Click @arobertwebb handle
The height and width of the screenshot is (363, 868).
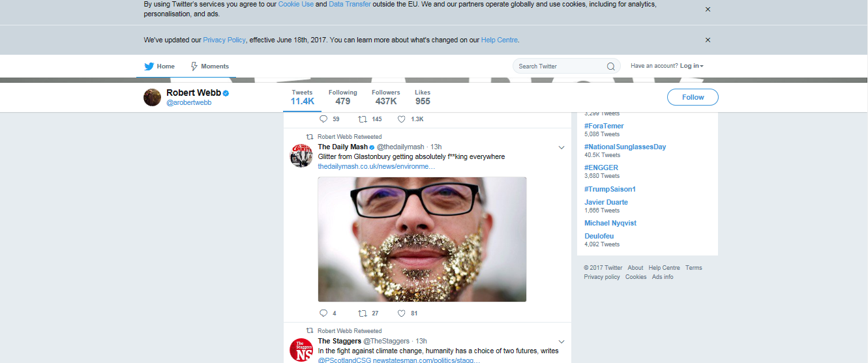coord(189,103)
